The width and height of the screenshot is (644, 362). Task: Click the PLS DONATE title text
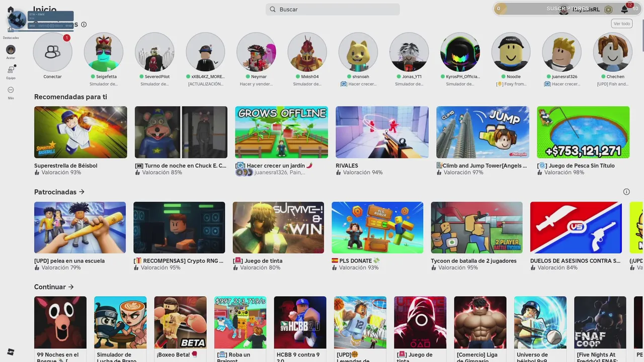(360, 261)
